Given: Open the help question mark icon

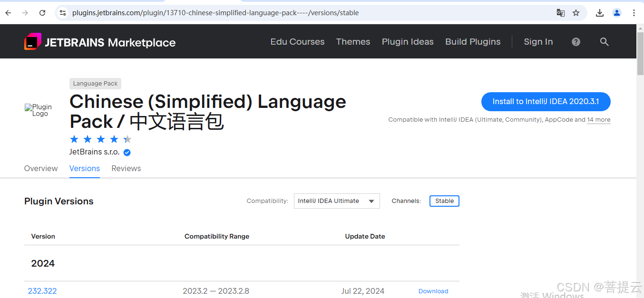Looking at the screenshot, I should pyautogui.click(x=576, y=42).
